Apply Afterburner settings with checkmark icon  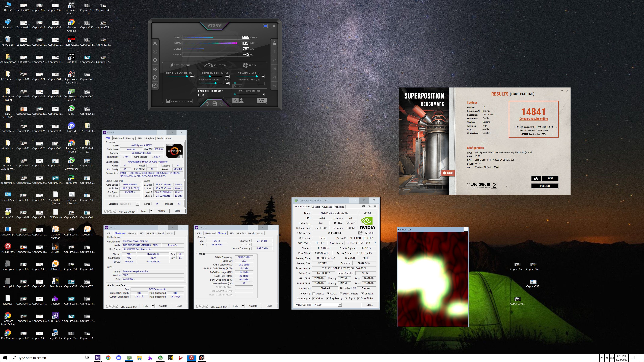[x=222, y=104]
